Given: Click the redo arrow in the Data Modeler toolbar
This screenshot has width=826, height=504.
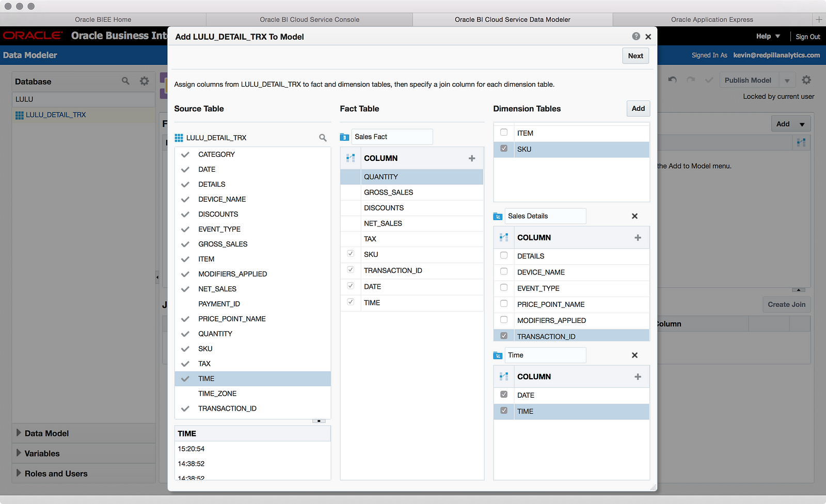Looking at the screenshot, I should 691,80.
